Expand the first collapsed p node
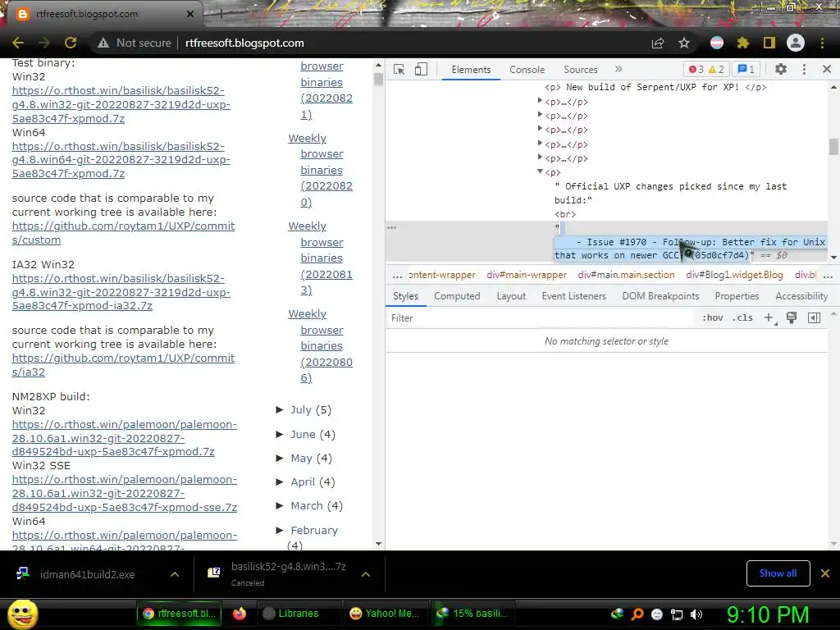Image resolution: width=840 pixels, height=630 pixels. (540, 101)
